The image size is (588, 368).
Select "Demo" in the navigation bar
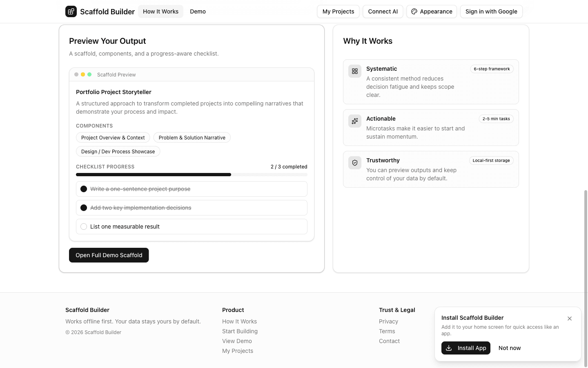point(198,11)
